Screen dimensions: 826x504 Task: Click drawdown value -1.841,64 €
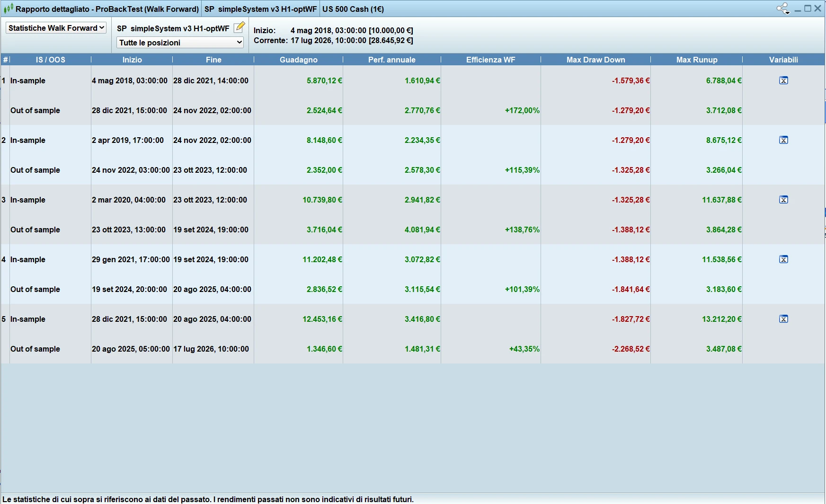coord(631,289)
